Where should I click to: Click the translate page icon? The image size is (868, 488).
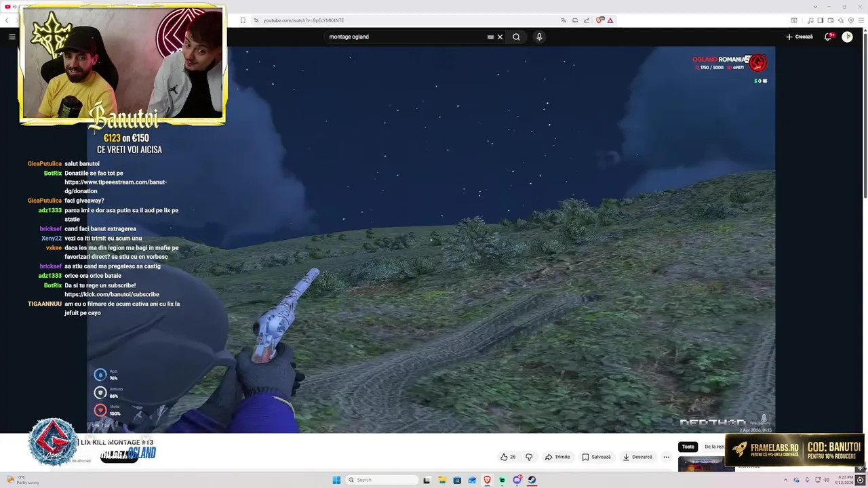(564, 20)
